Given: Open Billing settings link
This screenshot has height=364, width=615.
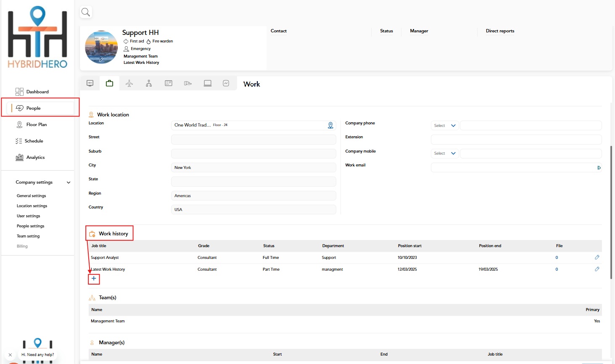Looking at the screenshot, I should [22, 246].
